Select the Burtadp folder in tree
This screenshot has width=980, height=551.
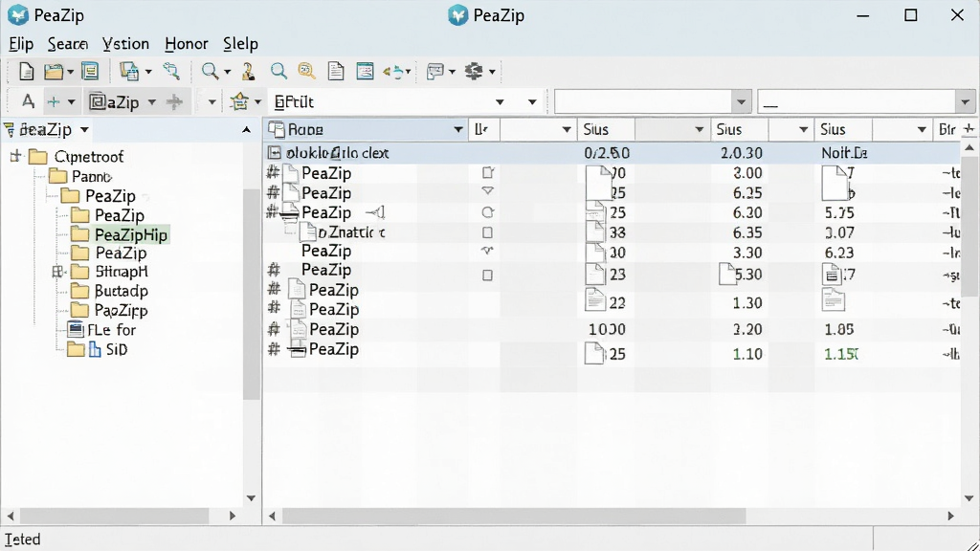122,291
